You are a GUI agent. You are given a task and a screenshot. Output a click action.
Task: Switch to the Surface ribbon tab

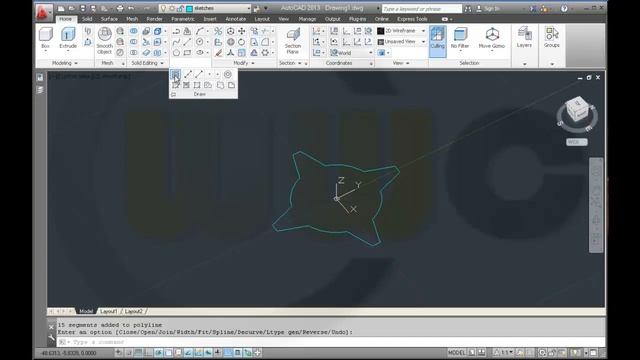(x=109, y=19)
